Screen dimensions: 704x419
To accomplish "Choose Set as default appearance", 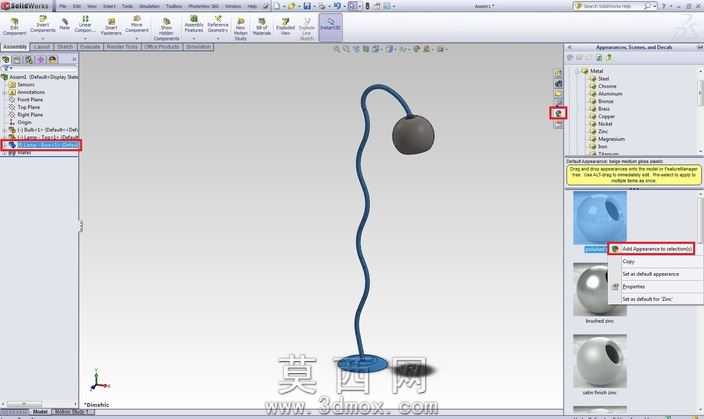I will click(x=651, y=274).
